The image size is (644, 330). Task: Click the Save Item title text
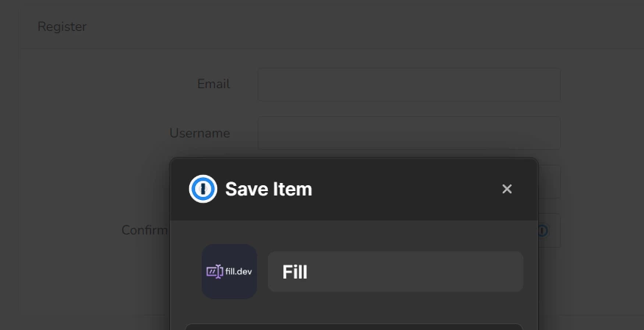coord(269,189)
